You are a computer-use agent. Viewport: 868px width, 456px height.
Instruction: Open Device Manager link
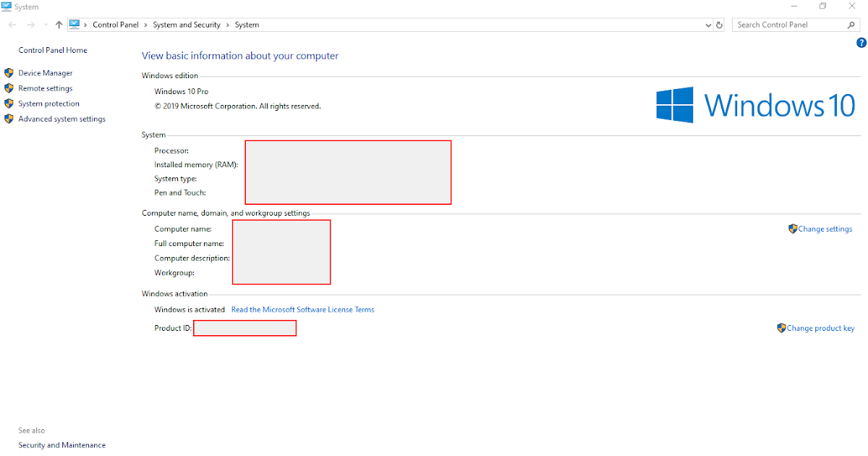46,73
